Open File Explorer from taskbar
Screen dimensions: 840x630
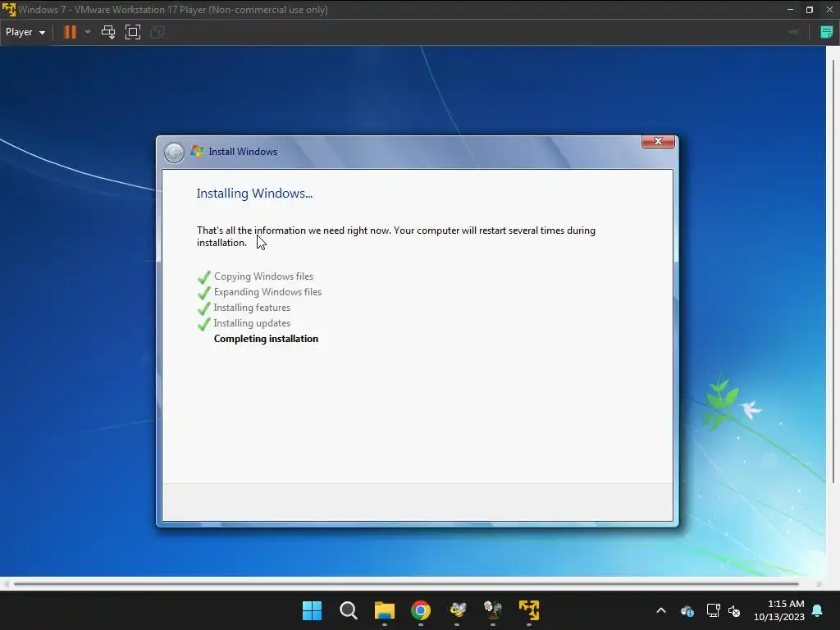point(384,610)
